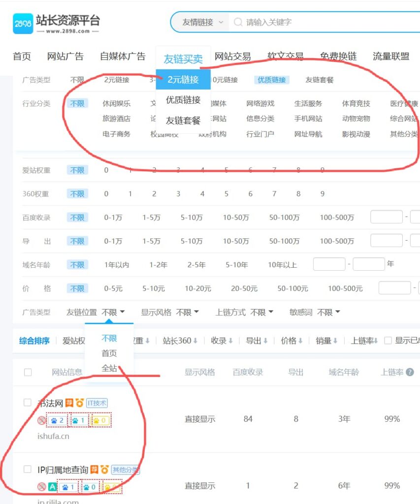Click the 2898 site logo
Image resolution: width=420 pixels, height=504 pixels.
tap(23, 24)
